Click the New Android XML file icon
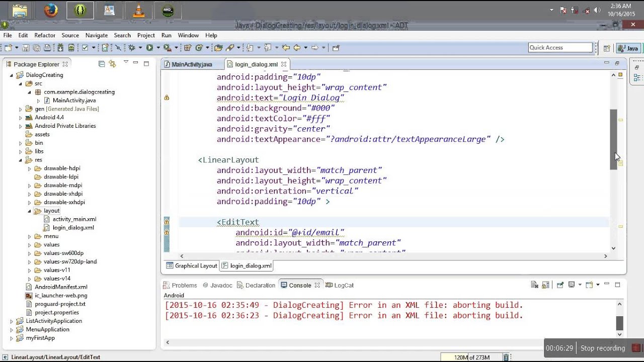644x362 pixels. click(105, 48)
